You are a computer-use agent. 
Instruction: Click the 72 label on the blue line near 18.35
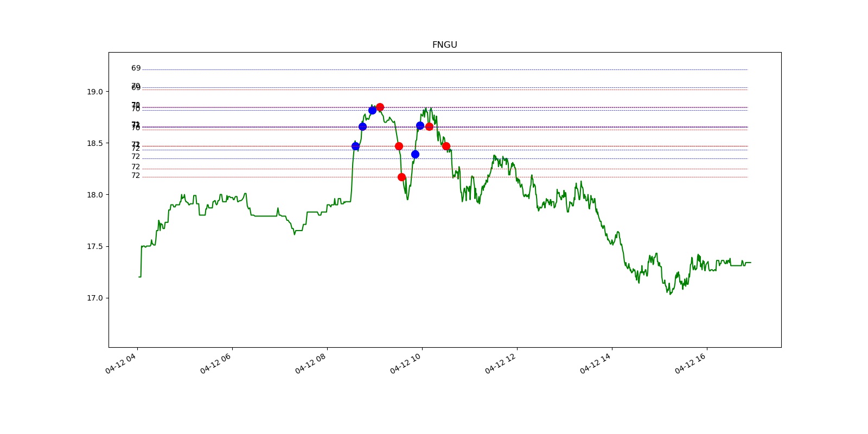click(136, 157)
